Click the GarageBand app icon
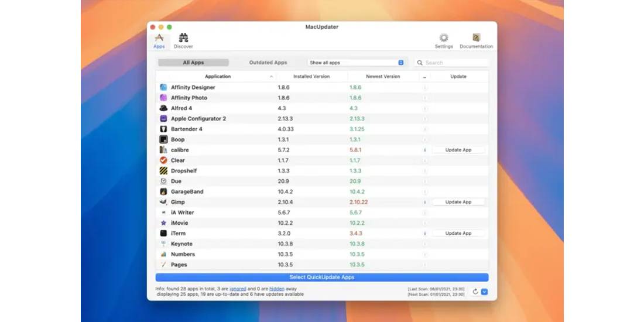 point(163,191)
